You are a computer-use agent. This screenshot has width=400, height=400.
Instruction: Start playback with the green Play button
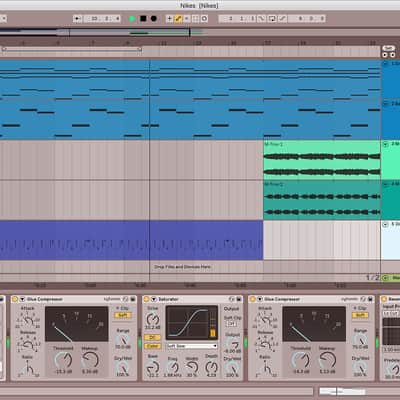pos(132,19)
